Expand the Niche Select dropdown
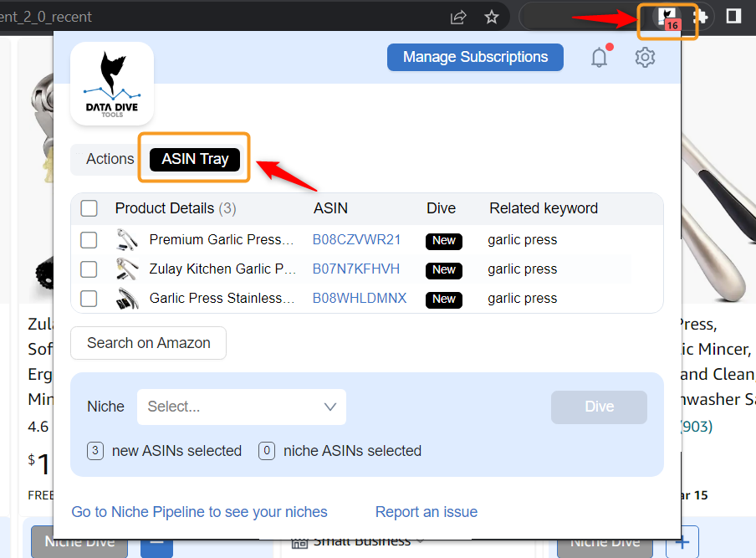 pos(242,407)
